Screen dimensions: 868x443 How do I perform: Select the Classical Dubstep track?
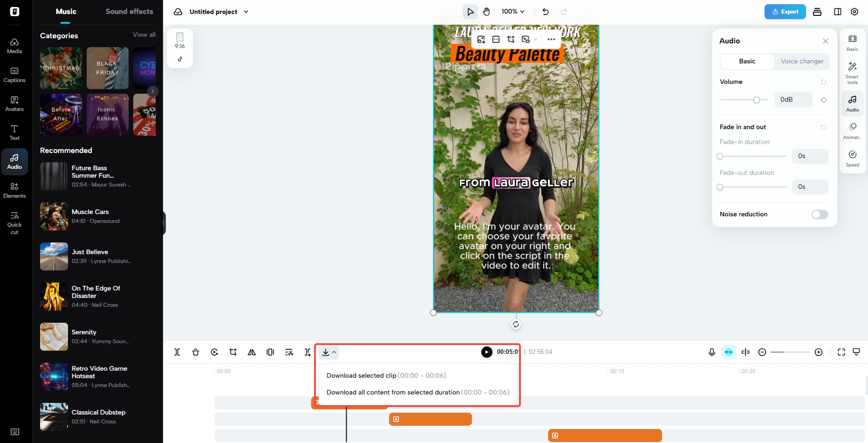coord(98,417)
